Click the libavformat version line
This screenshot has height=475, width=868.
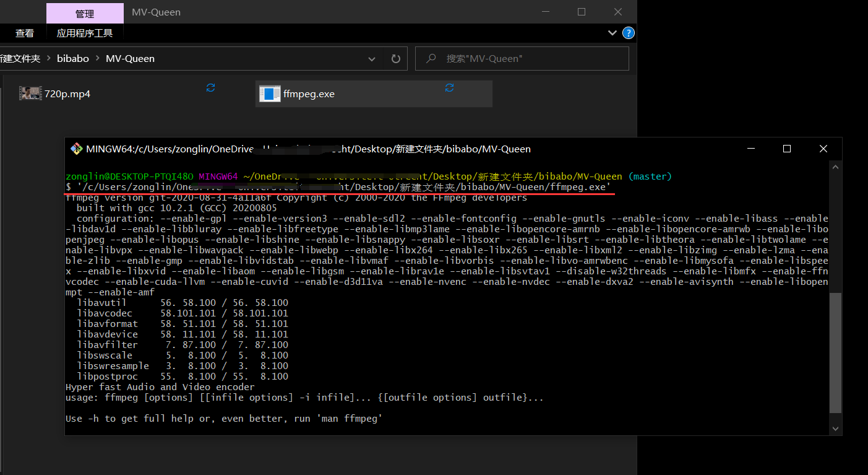pos(183,324)
